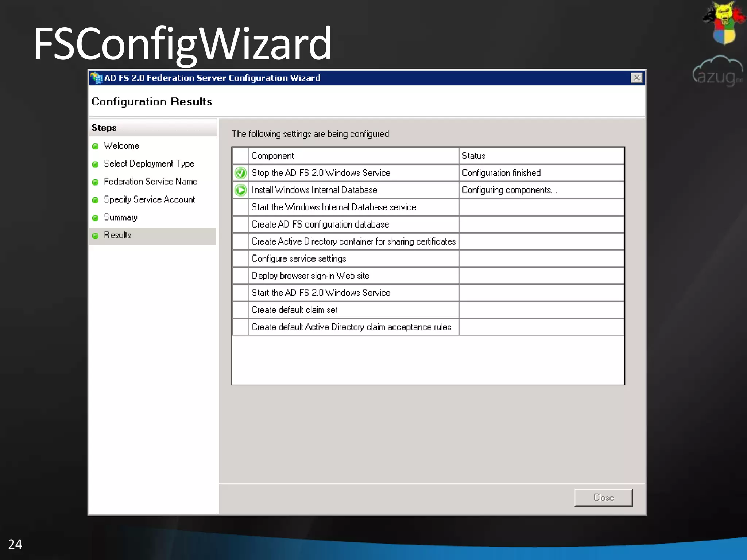
Task: Select 'Start the Windows Internal Database service' row
Action: tap(428, 207)
